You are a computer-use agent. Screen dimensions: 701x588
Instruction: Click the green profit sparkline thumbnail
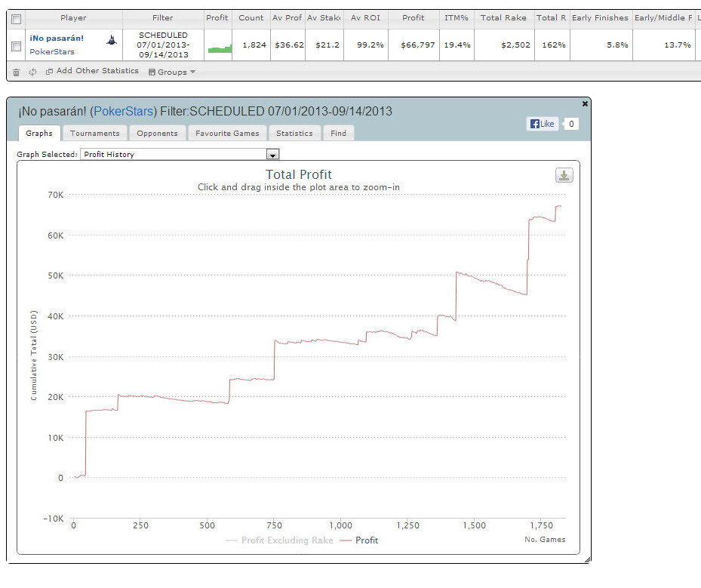click(x=220, y=49)
